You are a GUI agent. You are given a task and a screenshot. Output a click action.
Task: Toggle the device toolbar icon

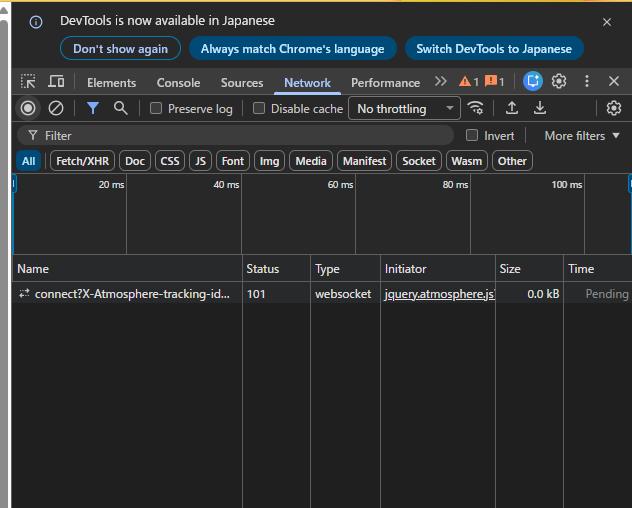point(56,82)
